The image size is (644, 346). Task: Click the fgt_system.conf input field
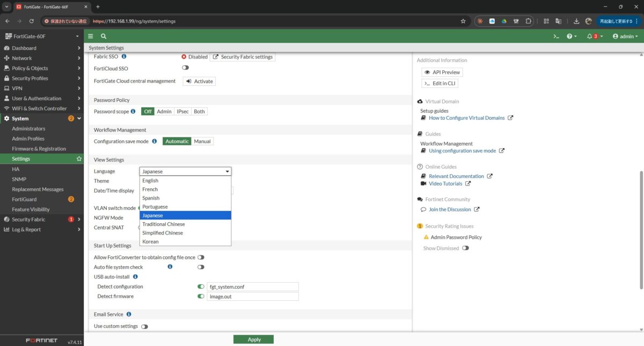click(x=252, y=287)
